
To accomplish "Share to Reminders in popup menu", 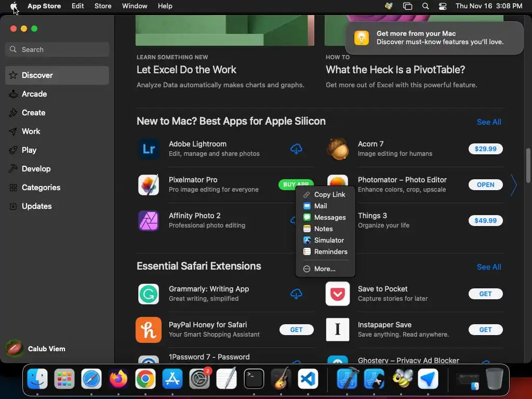I will pos(325,252).
